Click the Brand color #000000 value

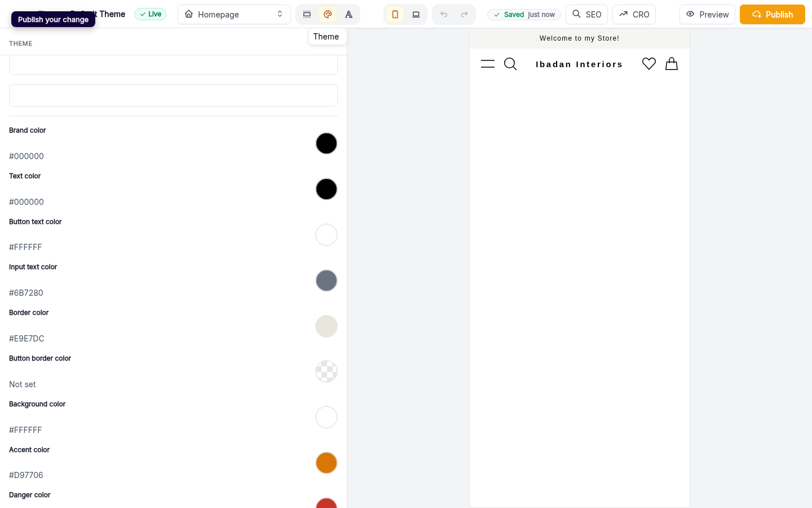27,156
